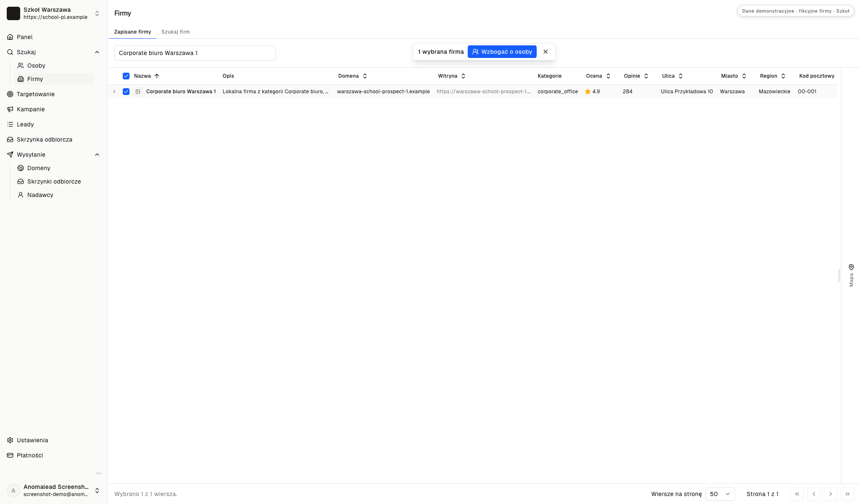Open the Panel home icon
861x504 pixels.
pos(10,37)
